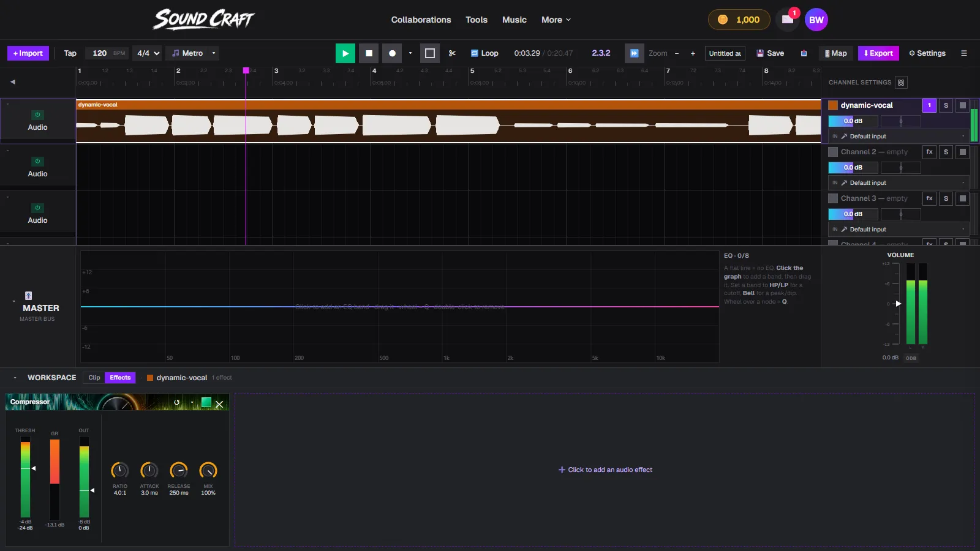Solo the dynamic-vocal channel
This screenshot has width=980, height=551.
[x=946, y=105]
